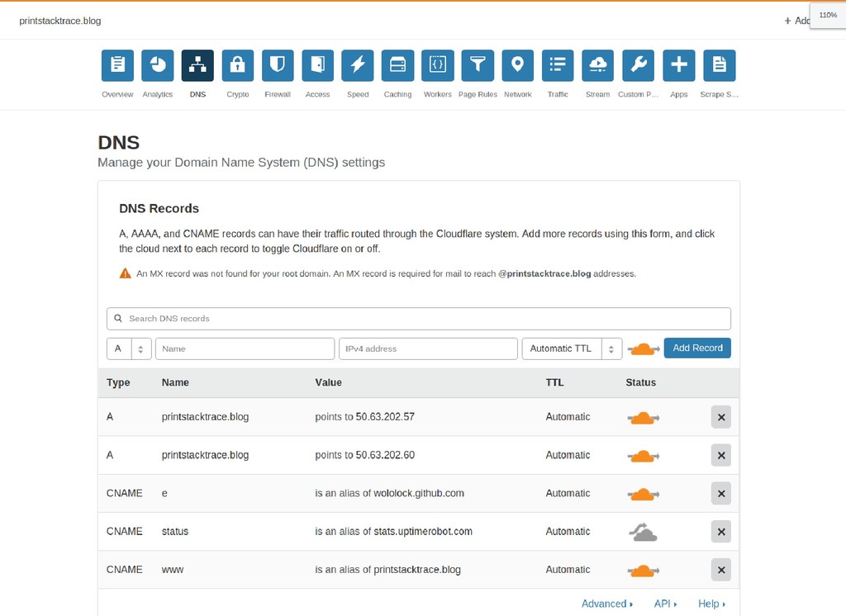Click the Type column header

[x=118, y=382]
